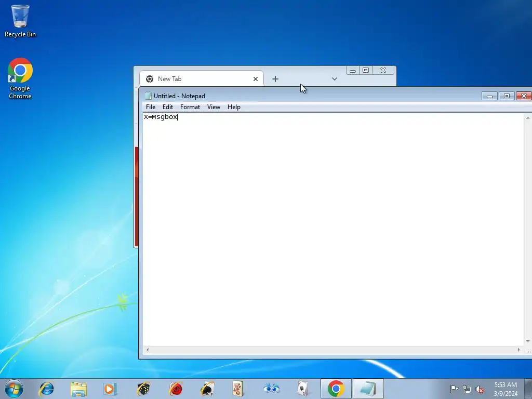Open the Help menu in Notepad

234,107
